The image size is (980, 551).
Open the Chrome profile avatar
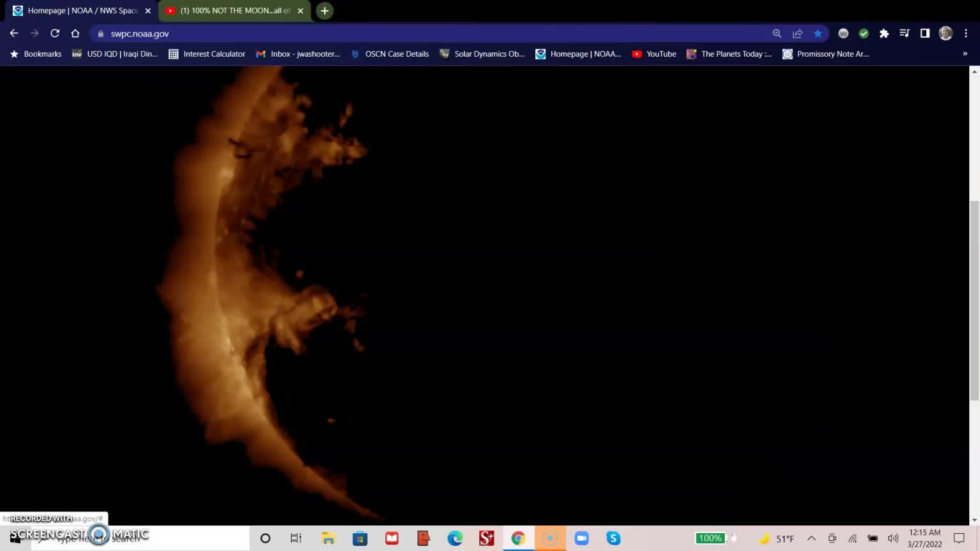[946, 33]
